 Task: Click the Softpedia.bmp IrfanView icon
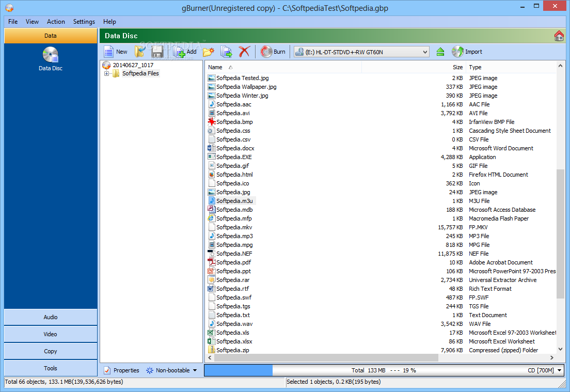(212, 122)
